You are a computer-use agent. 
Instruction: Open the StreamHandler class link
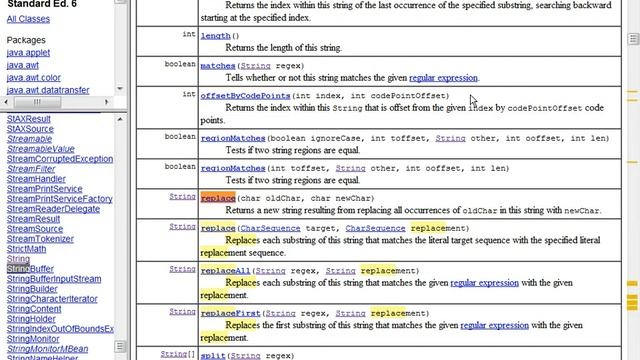(x=36, y=179)
